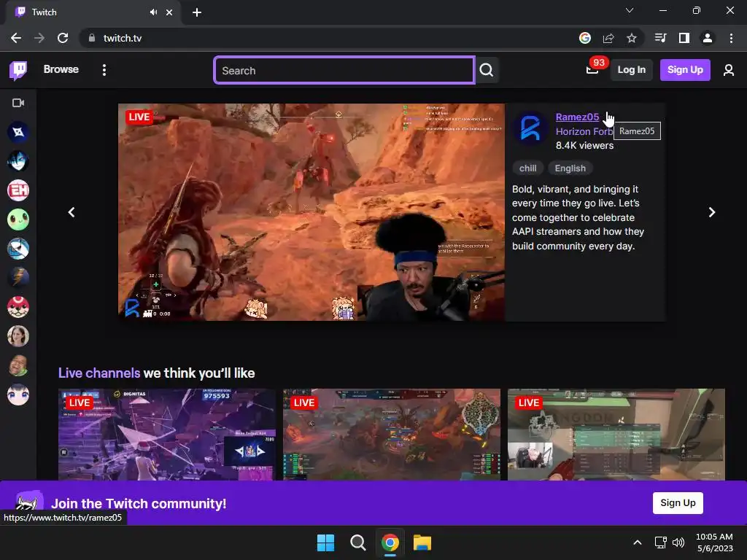Open the lightning bolt sidebar channel avatar
747x560 pixels.
coord(18,278)
